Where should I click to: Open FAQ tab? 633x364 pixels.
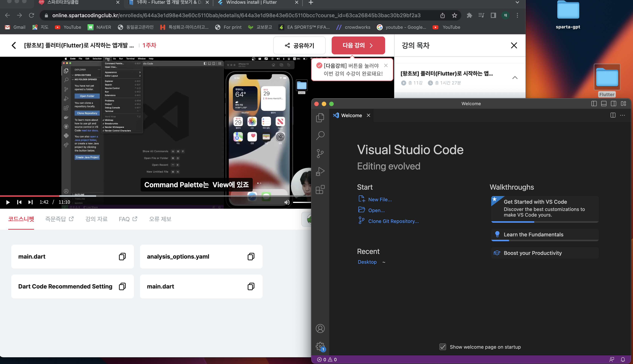(x=128, y=219)
